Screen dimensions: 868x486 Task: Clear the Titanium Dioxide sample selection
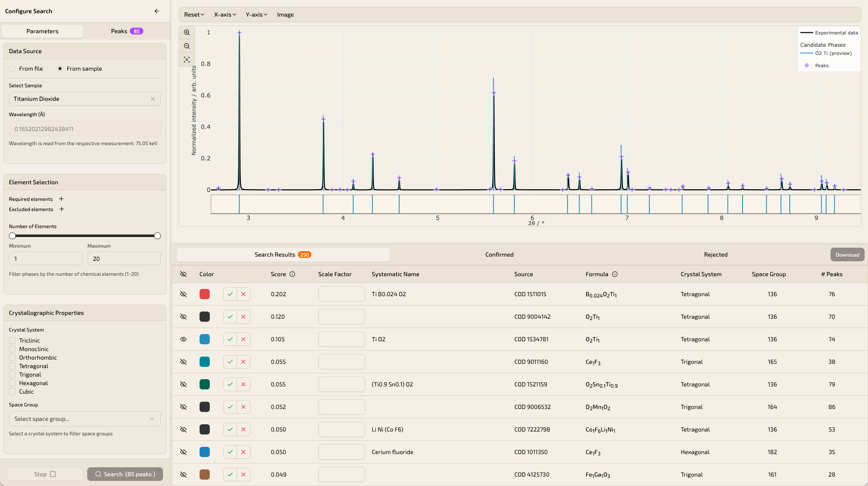pos(153,99)
